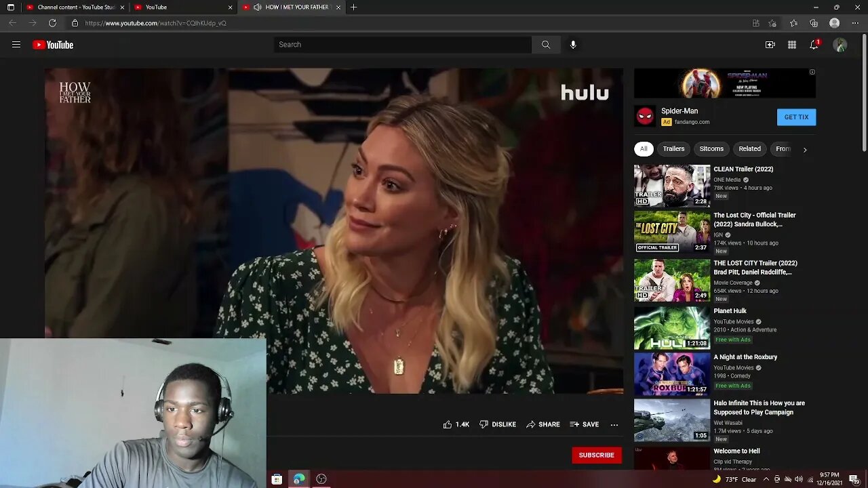Click A Night at the Roxbury thumbnail
This screenshot has width=868, height=488.
672,374
